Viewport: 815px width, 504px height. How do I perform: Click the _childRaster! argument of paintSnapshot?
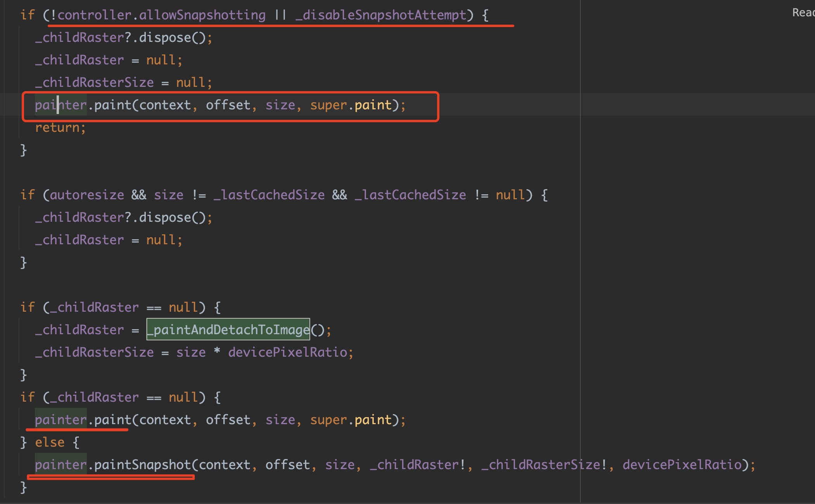pos(417,465)
